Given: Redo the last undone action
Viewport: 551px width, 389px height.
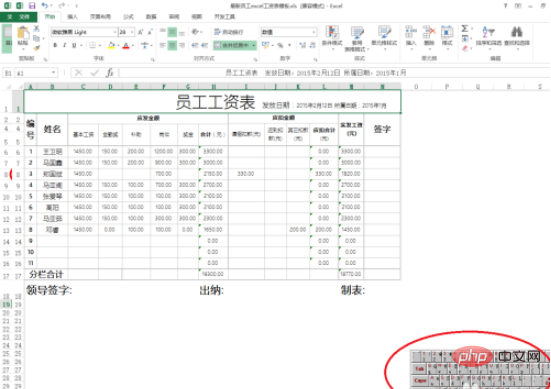Looking at the screenshot, I should (62, 6).
